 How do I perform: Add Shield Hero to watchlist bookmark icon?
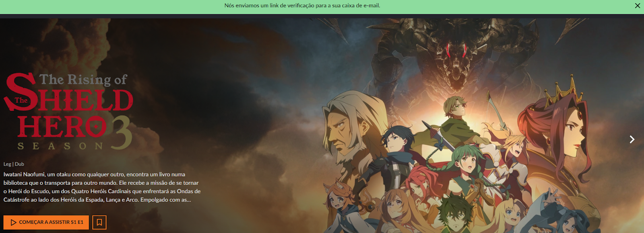pyautogui.click(x=99, y=222)
